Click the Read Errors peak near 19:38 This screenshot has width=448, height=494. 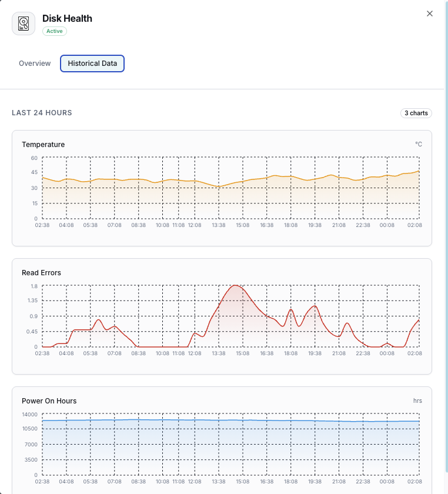click(315, 306)
